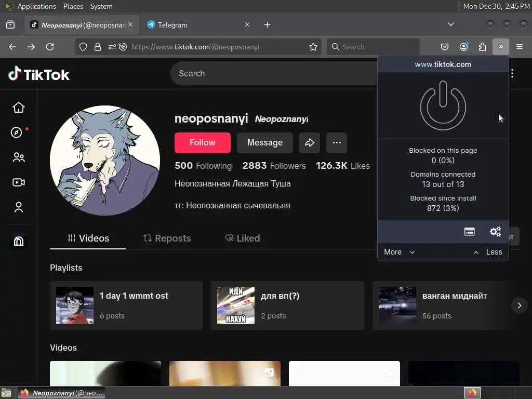
Task: Click the workspace switcher Firefox icon
Action: pos(472,393)
